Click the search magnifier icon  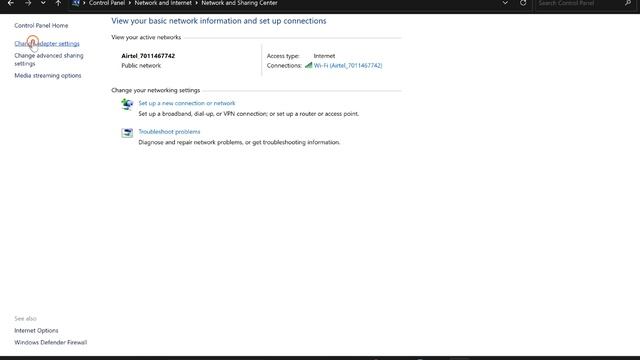tap(628, 3)
